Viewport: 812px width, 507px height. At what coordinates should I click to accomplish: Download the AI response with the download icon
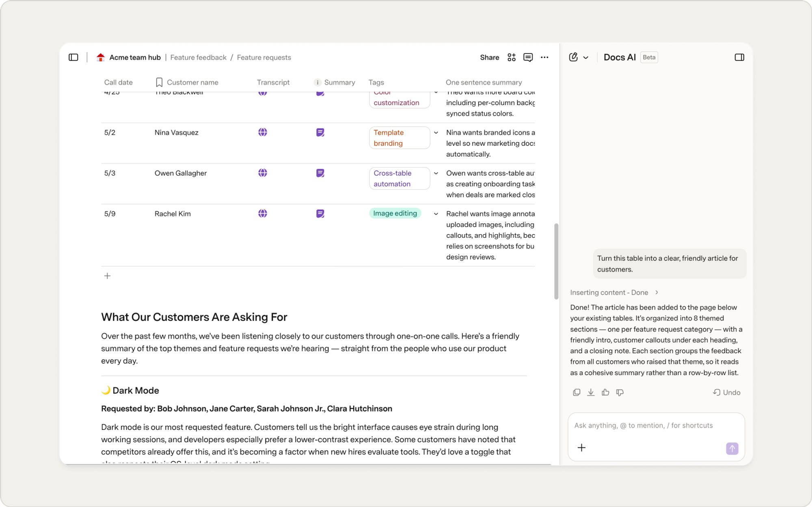click(591, 392)
